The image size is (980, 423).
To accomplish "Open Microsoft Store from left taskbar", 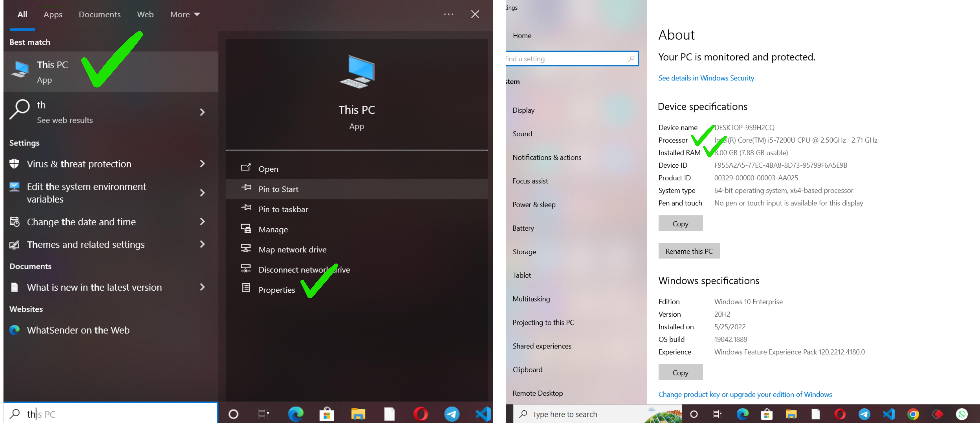I will (x=327, y=414).
